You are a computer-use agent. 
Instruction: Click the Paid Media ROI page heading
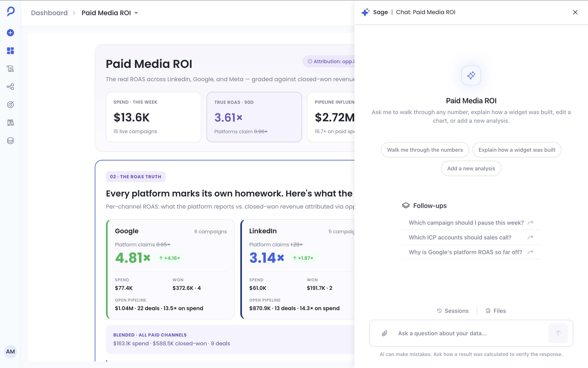149,64
